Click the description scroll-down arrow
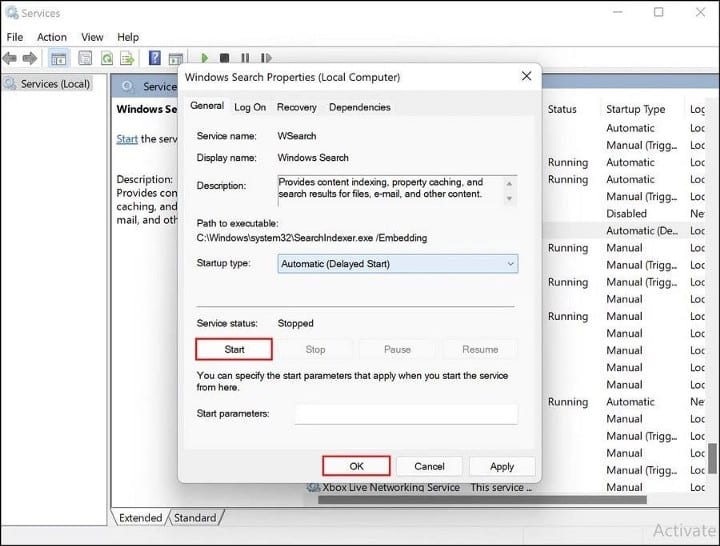The height and width of the screenshot is (546, 720). coord(509,198)
